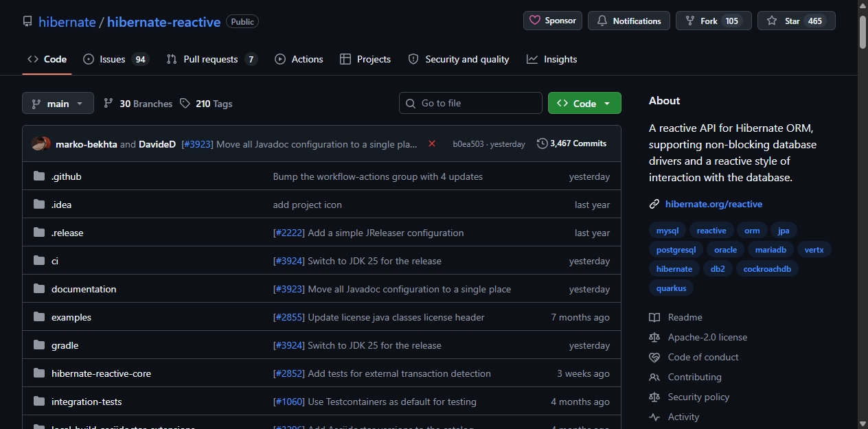
Task: Focus the Go to file search field
Action: 470,103
